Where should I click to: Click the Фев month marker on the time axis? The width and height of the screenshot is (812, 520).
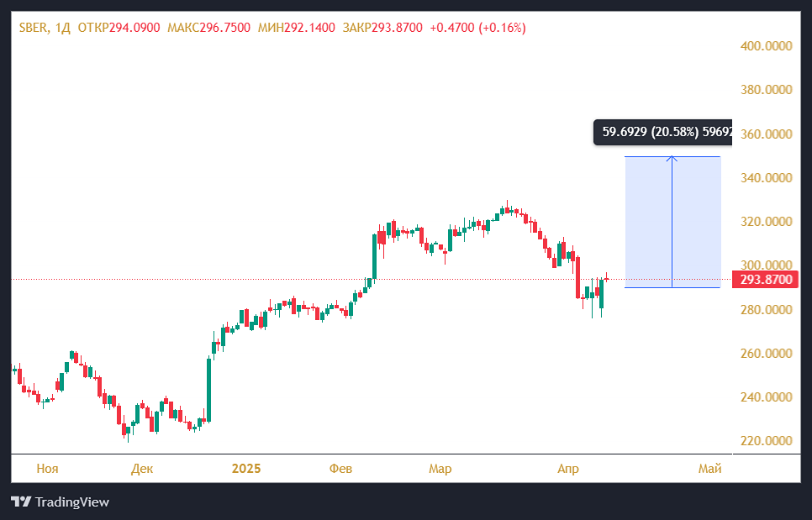click(340, 469)
